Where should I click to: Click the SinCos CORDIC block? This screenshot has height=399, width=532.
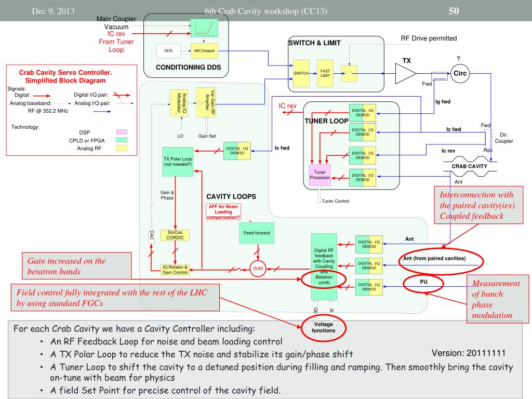click(x=175, y=235)
